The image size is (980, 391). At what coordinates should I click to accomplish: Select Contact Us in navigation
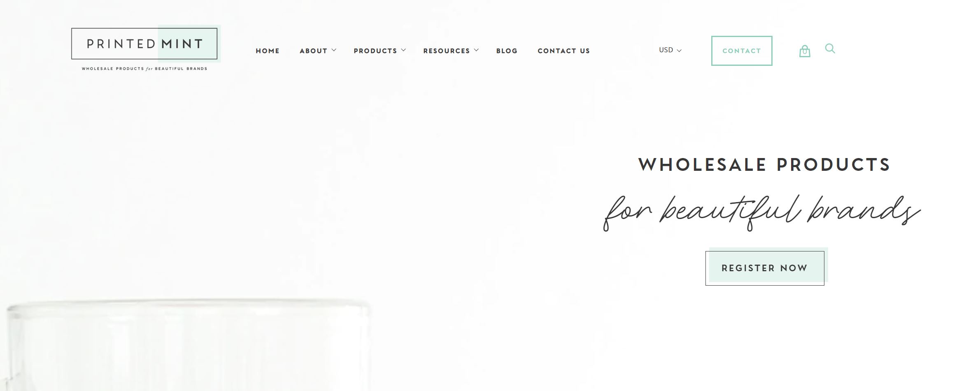563,51
